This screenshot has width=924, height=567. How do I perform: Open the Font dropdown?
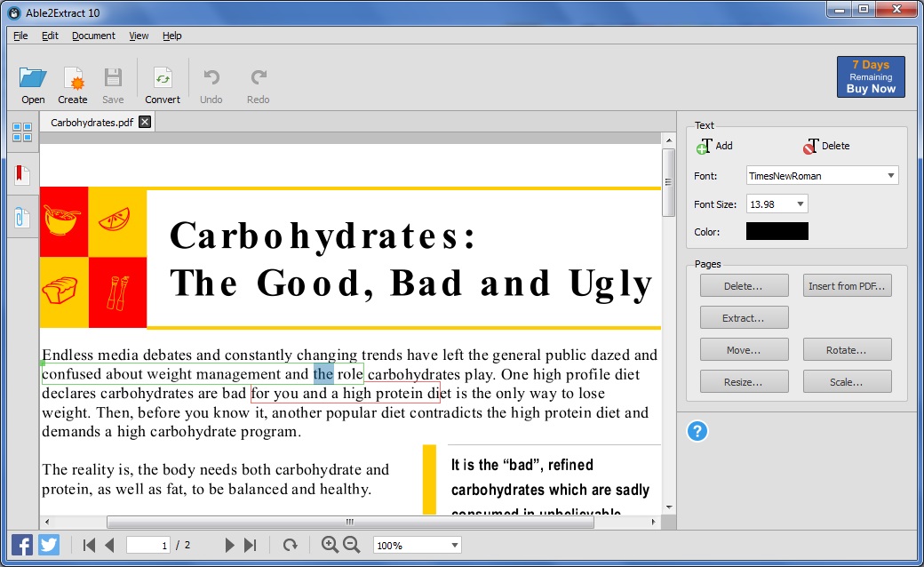[891, 175]
